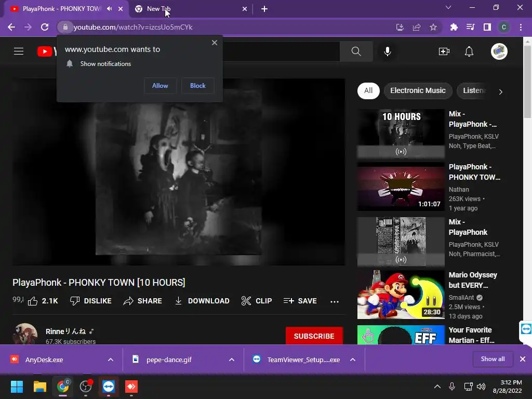This screenshot has width=532, height=399.
Task: Open the YouTube account avatar menu
Action: click(x=499, y=51)
